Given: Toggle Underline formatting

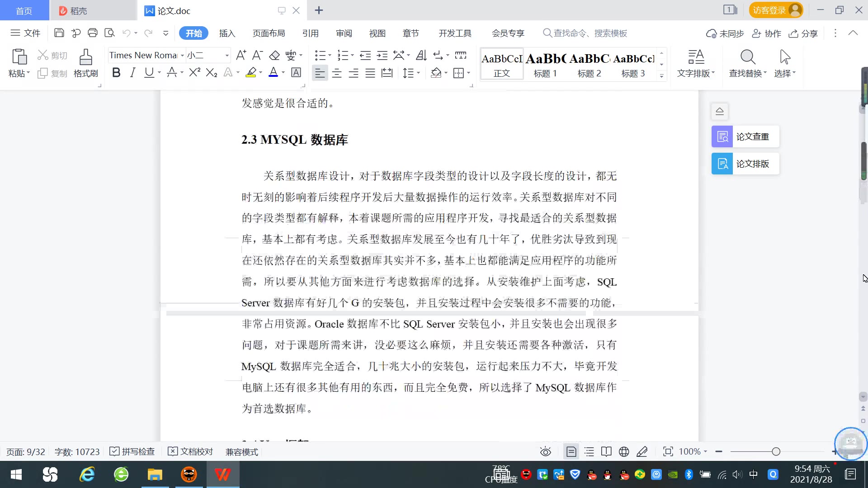Looking at the screenshot, I should 149,72.
